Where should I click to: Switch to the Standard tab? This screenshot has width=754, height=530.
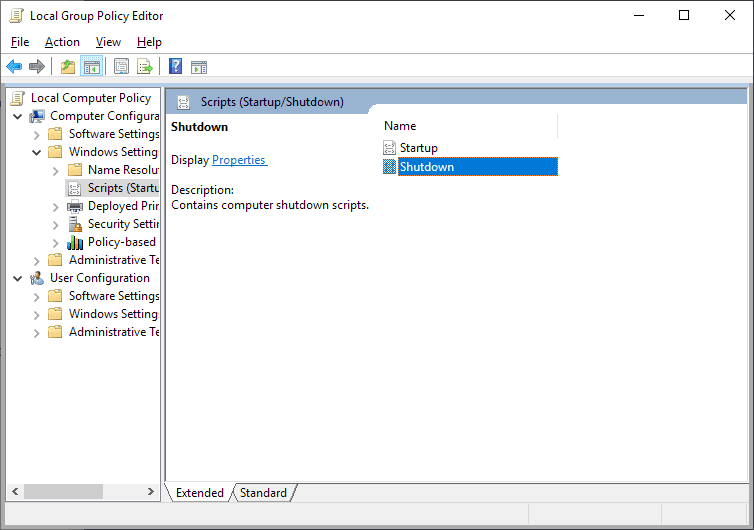(x=263, y=492)
